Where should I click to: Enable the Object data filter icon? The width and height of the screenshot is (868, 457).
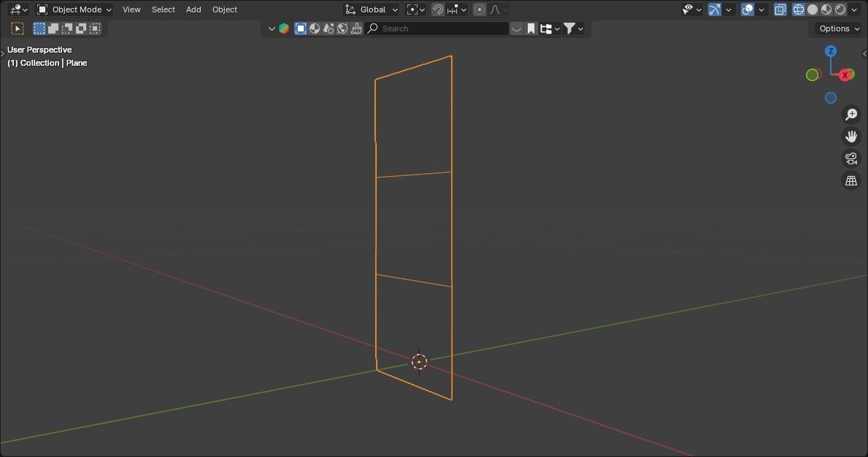tap(301, 28)
